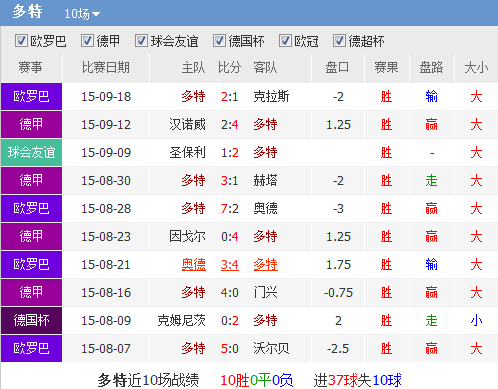The width and height of the screenshot is (498, 389).
Task: Toggle the 德甲 filter checkbox
Action: tap(87, 41)
